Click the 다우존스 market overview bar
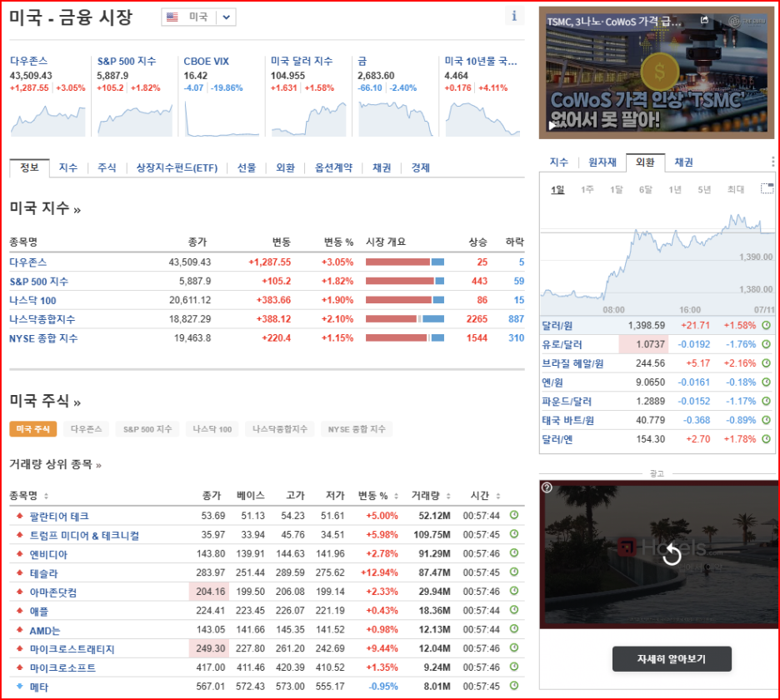This screenshot has width=780, height=700. click(x=405, y=262)
